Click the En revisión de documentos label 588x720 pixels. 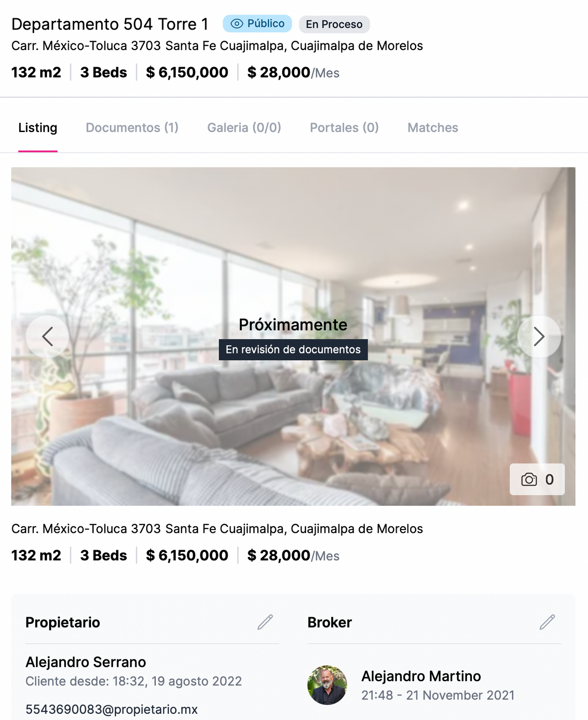click(293, 350)
